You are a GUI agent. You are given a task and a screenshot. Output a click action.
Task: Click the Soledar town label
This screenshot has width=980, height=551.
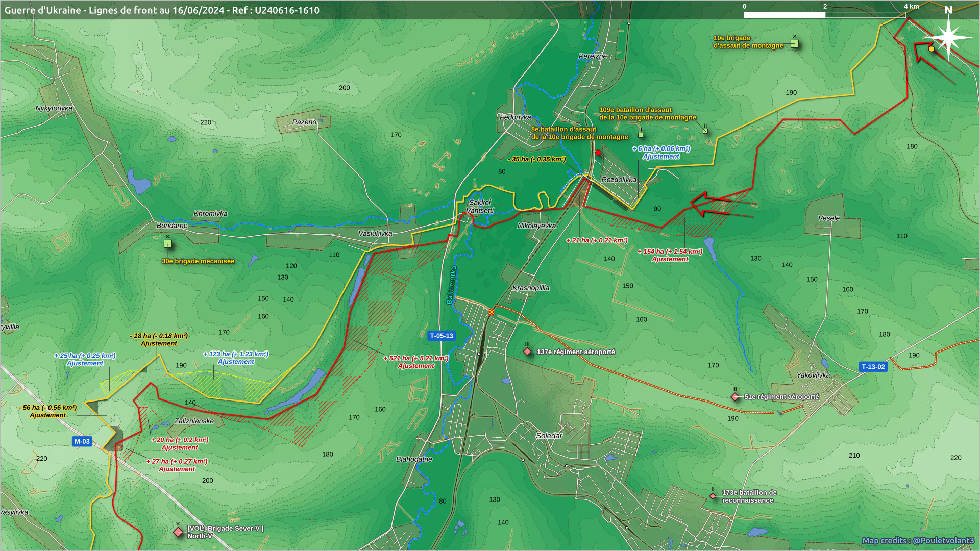click(549, 436)
